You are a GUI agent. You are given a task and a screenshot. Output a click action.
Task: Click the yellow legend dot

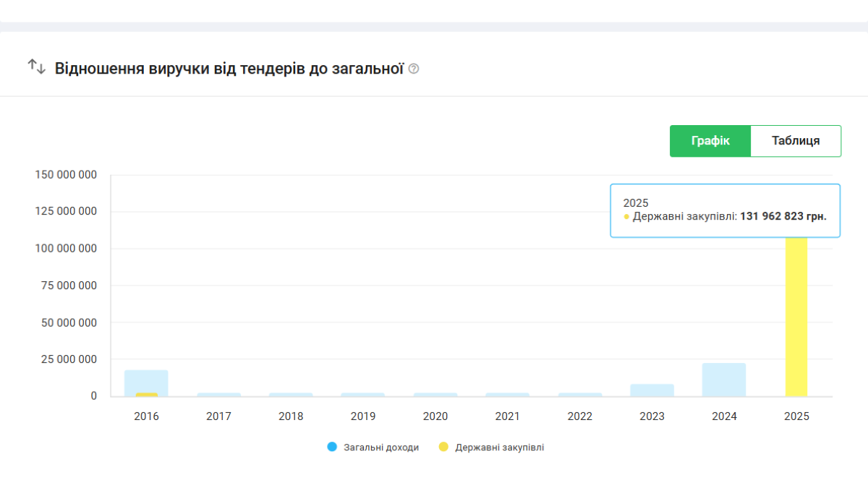coord(443,448)
